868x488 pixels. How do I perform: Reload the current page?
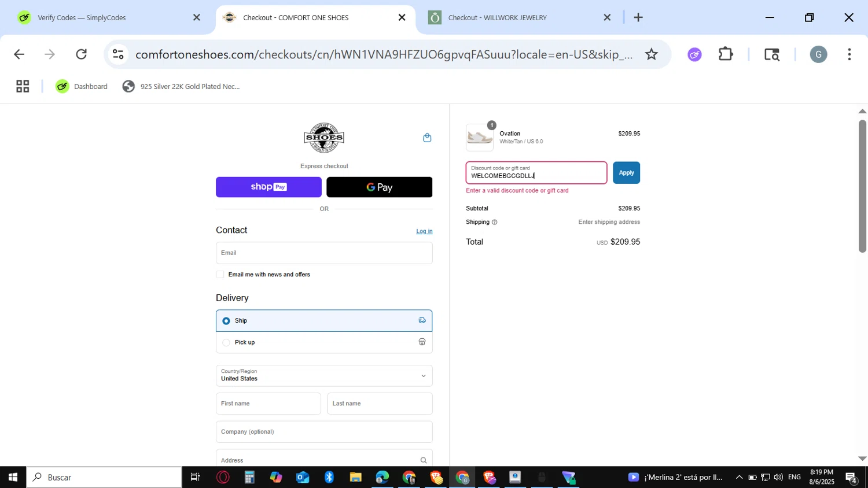point(82,54)
